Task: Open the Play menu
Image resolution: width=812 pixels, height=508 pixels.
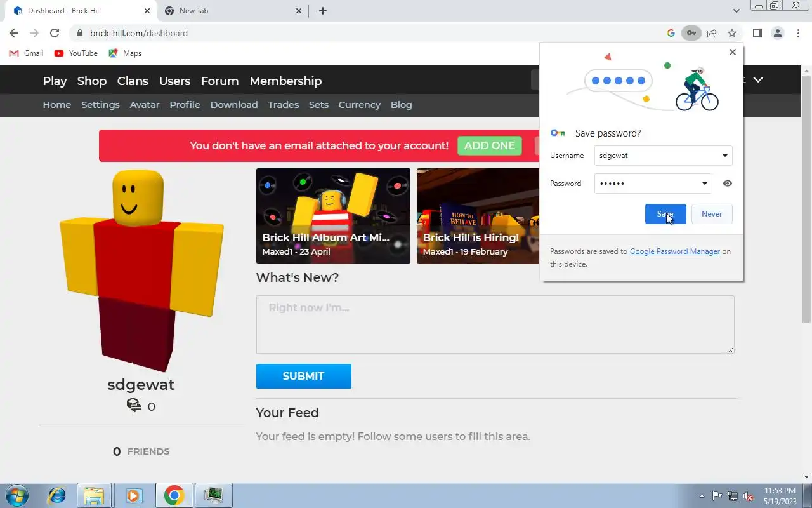Action: [x=55, y=81]
